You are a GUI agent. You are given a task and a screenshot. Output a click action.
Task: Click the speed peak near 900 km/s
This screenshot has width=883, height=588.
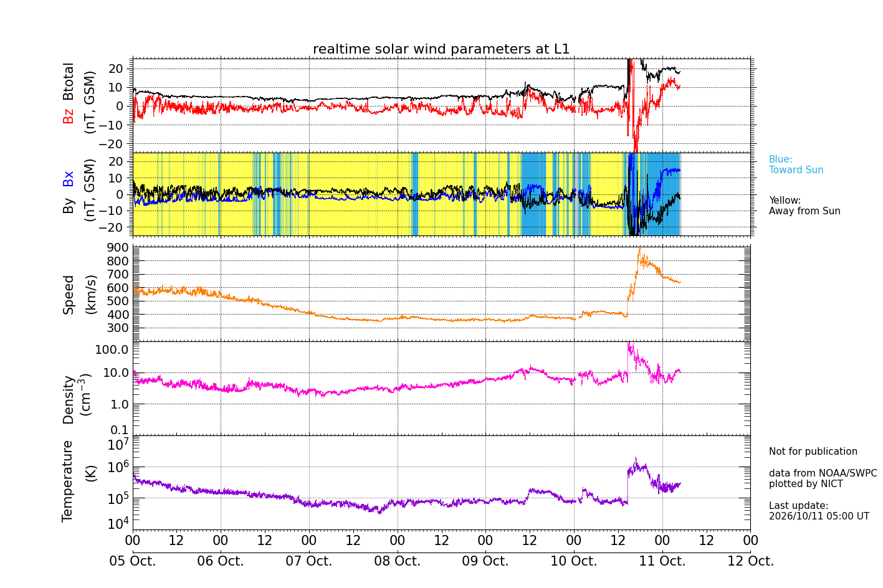[639, 250]
